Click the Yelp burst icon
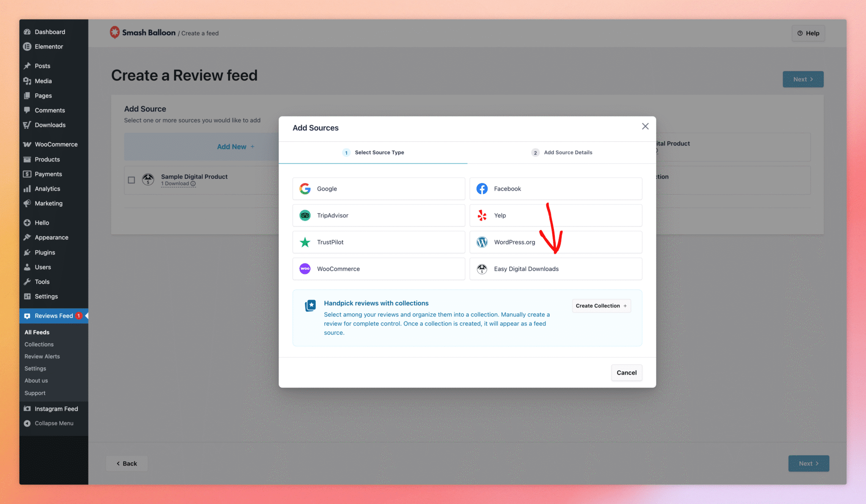866x504 pixels. point(482,215)
